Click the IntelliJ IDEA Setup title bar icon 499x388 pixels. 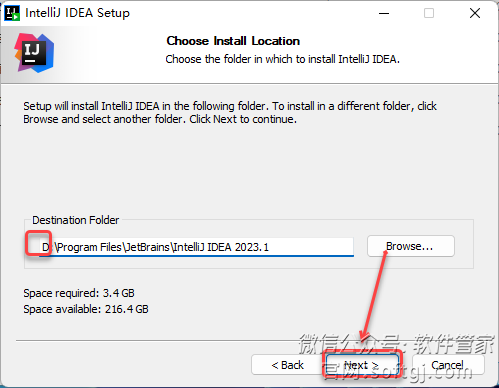tap(12, 13)
